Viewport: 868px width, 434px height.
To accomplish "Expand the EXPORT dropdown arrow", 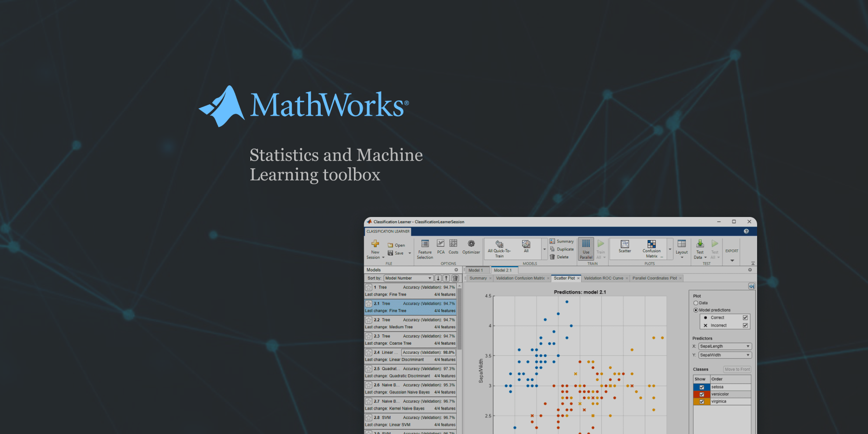I will click(x=732, y=261).
